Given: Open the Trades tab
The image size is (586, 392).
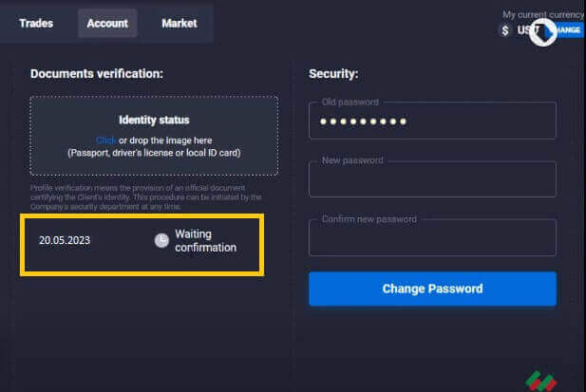Looking at the screenshot, I should 36,23.
